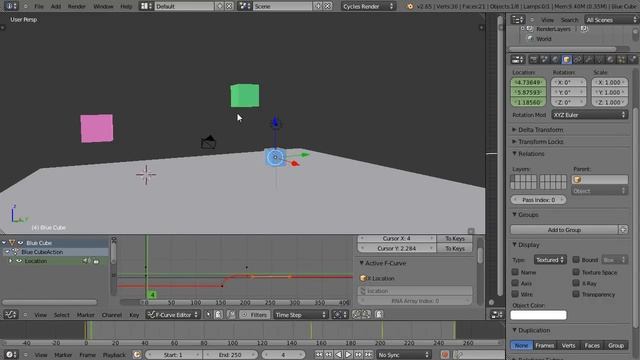Click the red X-axis manipulator arrow
This screenshot has height=360, width=640.
tap(295, 163)
